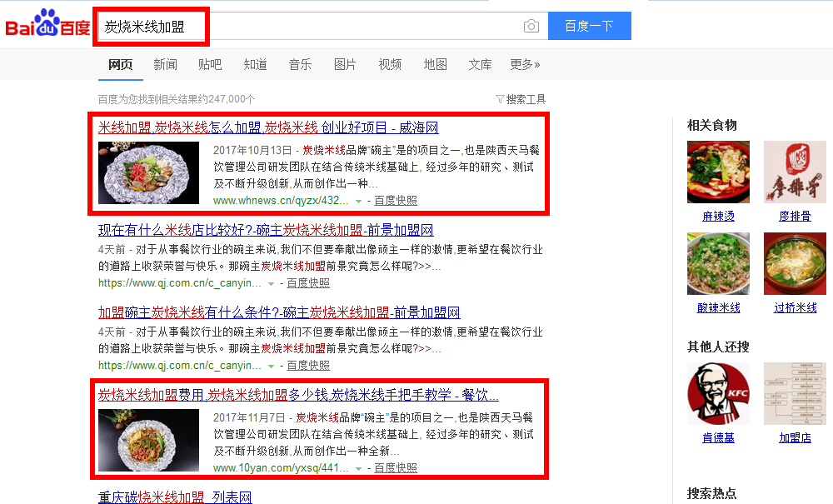Open 百度快照 for the whnews result
Screen dimensions: 833x504
396,201
